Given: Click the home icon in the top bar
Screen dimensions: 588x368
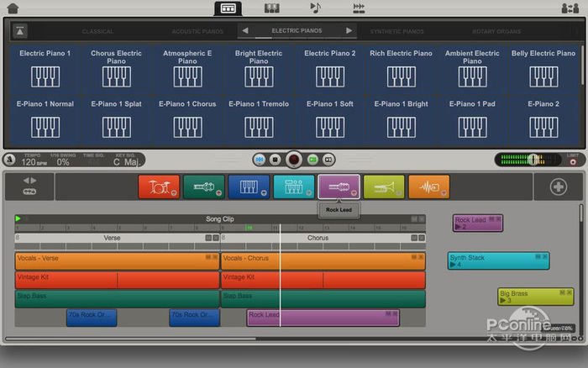Looking at the screenshot, I should click(12, 8).
